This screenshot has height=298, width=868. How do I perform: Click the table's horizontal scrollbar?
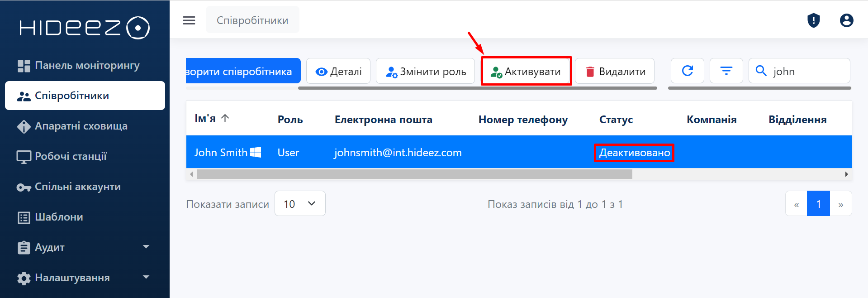[x=414, y=174]
